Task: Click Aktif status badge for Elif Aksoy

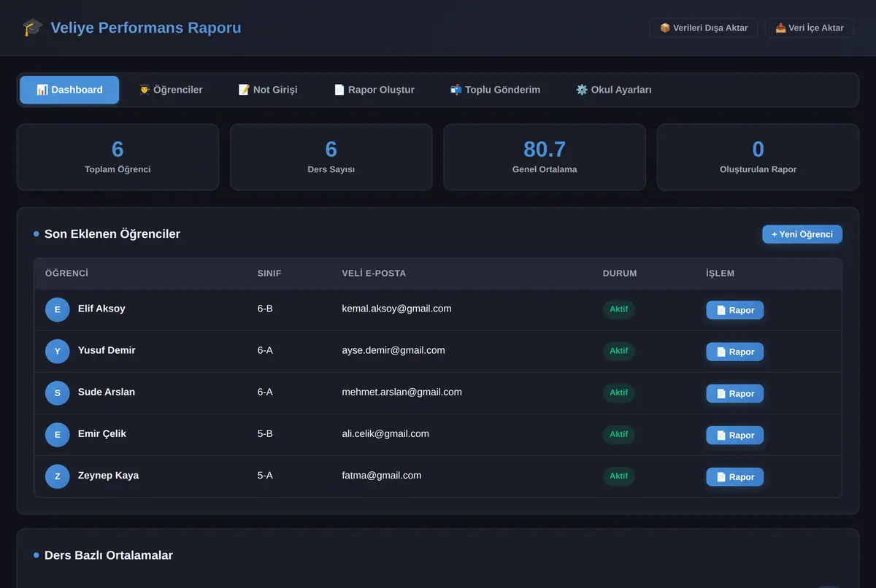Action: pyautogui.click(x=619, y=309)
